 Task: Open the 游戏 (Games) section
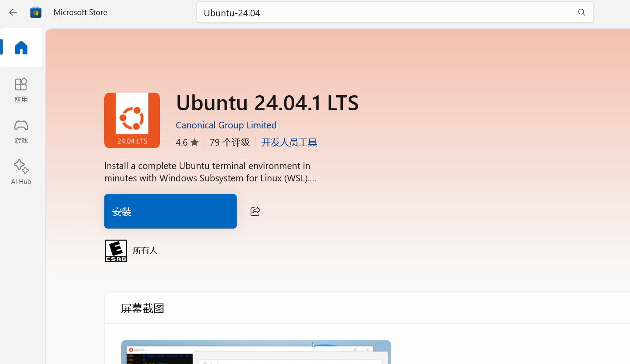(x=21, y=131)
